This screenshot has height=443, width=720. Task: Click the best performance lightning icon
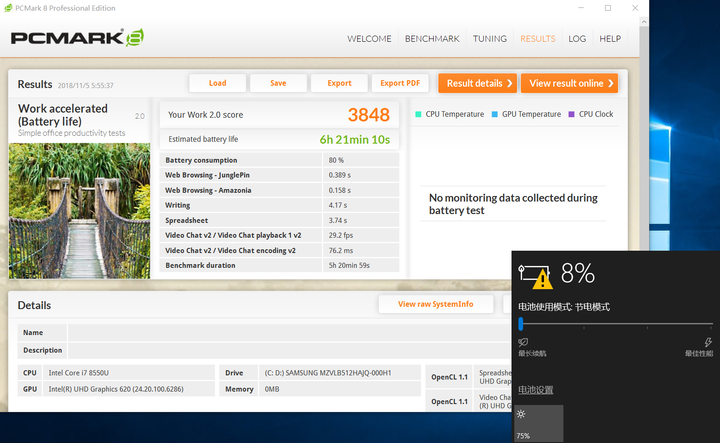(x=708, y=342)
